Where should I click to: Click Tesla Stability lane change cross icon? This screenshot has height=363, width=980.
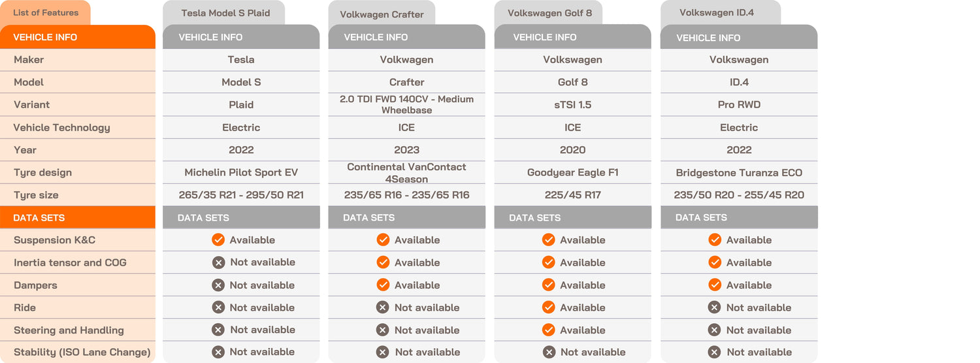pyautogui.click(x=218, y=352)
